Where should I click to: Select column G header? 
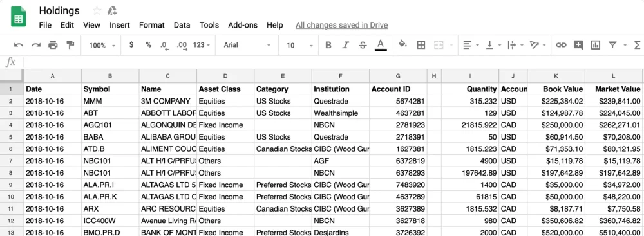(398, 76)
